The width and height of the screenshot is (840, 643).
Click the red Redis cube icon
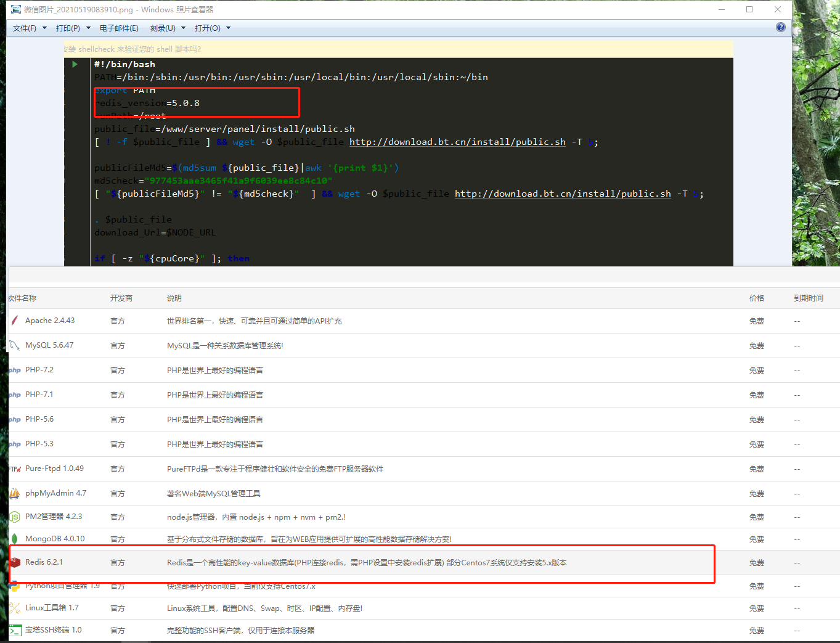(15, 562)
